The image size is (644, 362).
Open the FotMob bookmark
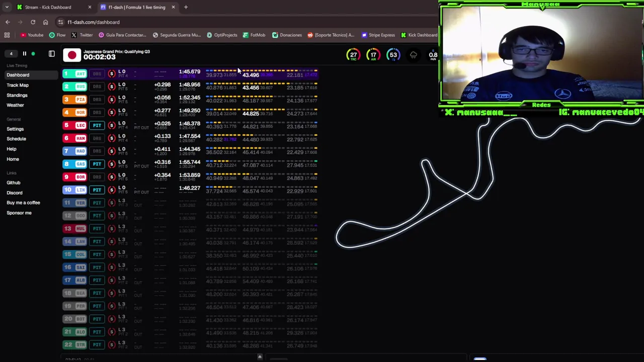(x=254, y=35)
